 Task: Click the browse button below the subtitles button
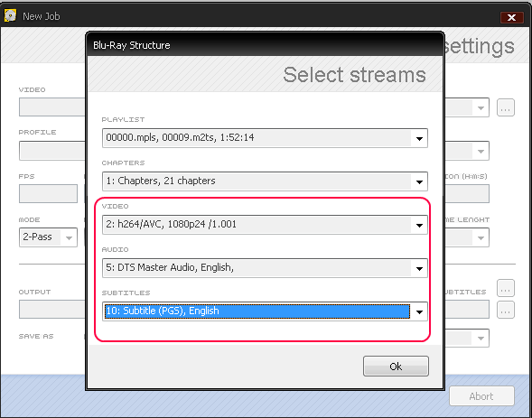pos(506,310)
